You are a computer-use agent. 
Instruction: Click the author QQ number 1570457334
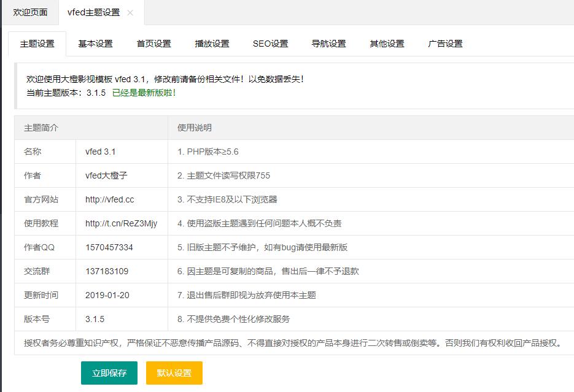109,247
